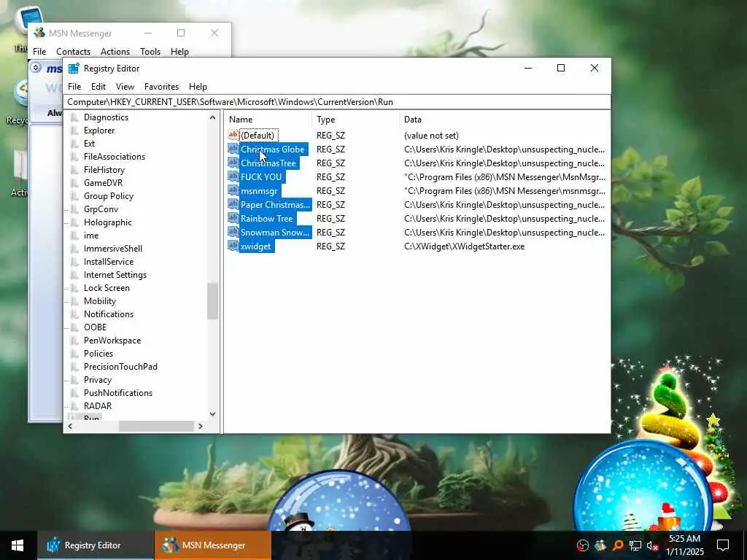Screen dimensions: 747x560
Task: Open the Actions menu in MSN Messenger
Action: (115, 52)
